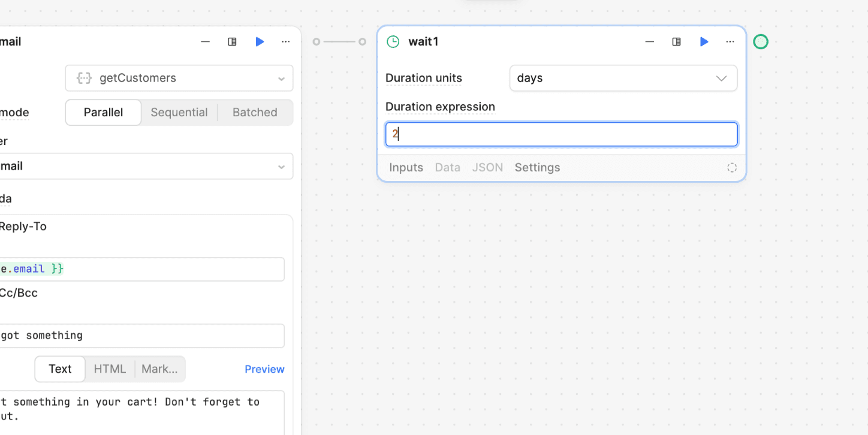Open the email resource dropdown
This screenshot has width=868, height=435.
(x=144, y=166)
